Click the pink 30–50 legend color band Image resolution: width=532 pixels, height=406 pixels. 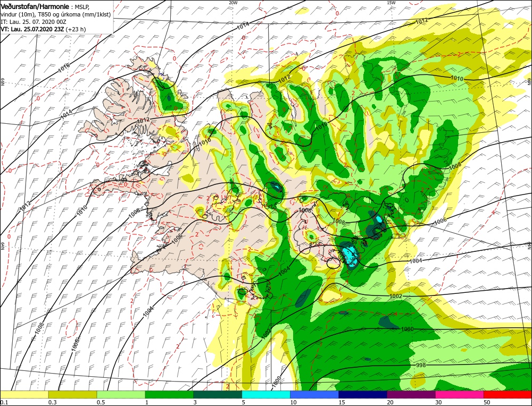tap(460, 394)
